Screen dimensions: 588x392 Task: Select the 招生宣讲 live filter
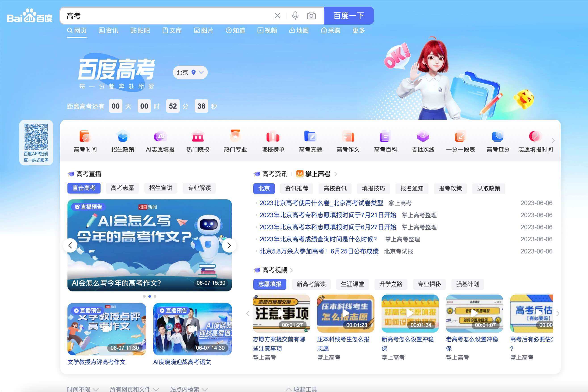click(x=161, y=188)
